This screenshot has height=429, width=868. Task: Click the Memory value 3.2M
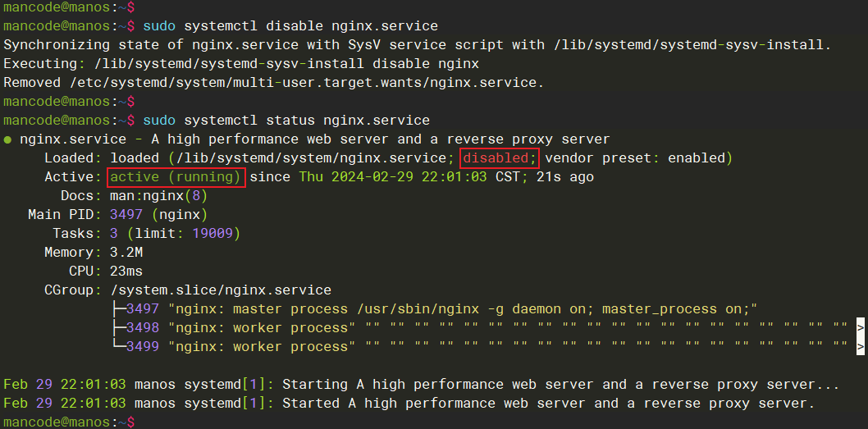[x=126, y=253]
